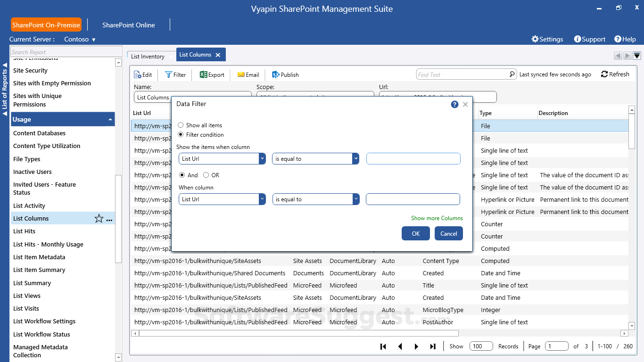The height and width of the screenshot is (362, 644).
Task: Click the favorite star beside List Columns
Action: (99, 218)
